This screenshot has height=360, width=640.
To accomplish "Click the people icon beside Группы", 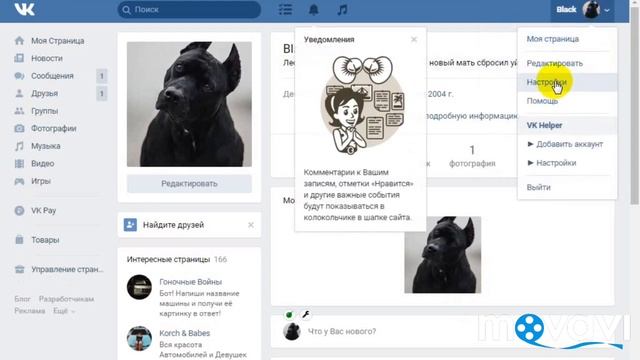I will (19, 111).
